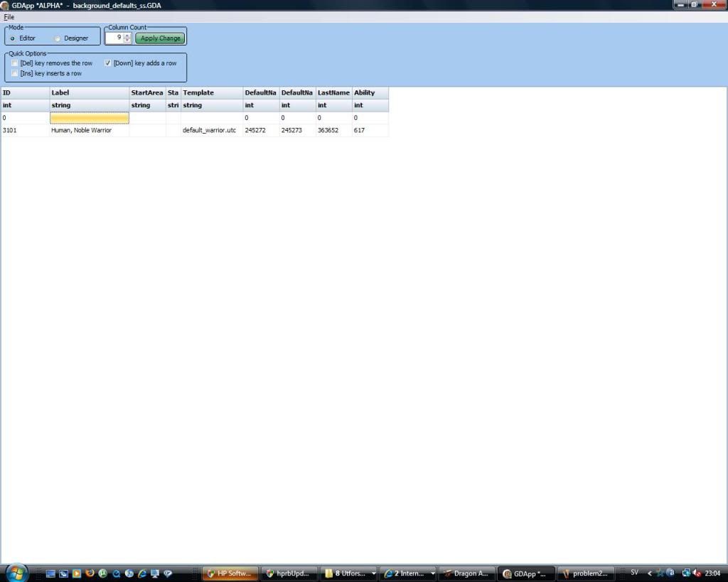Image resolution: width=728 pixels, height=582 pixels.
Task: Decrease Column Count with the down arrow
Action: [127, 41]
